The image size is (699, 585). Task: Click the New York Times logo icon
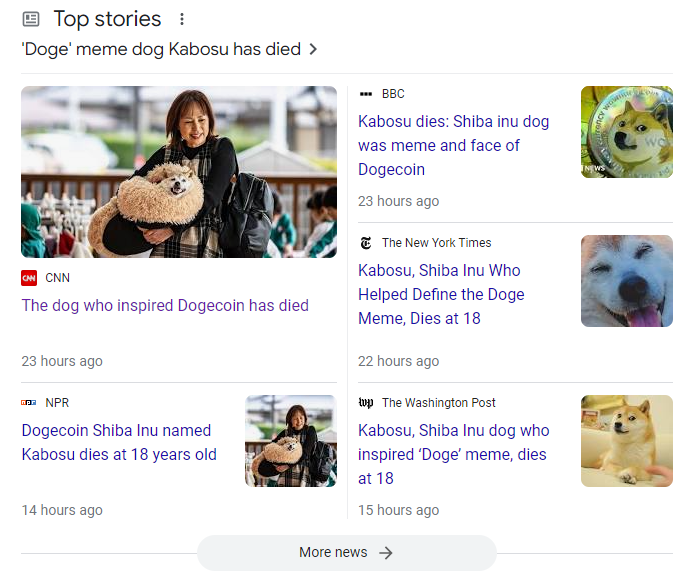(x=366, y=243)
